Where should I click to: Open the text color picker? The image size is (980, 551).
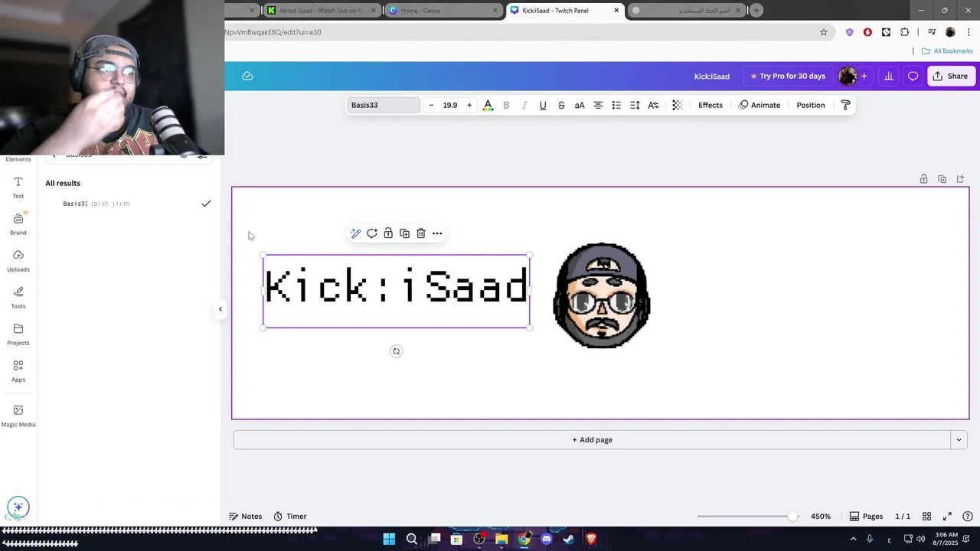488,105
